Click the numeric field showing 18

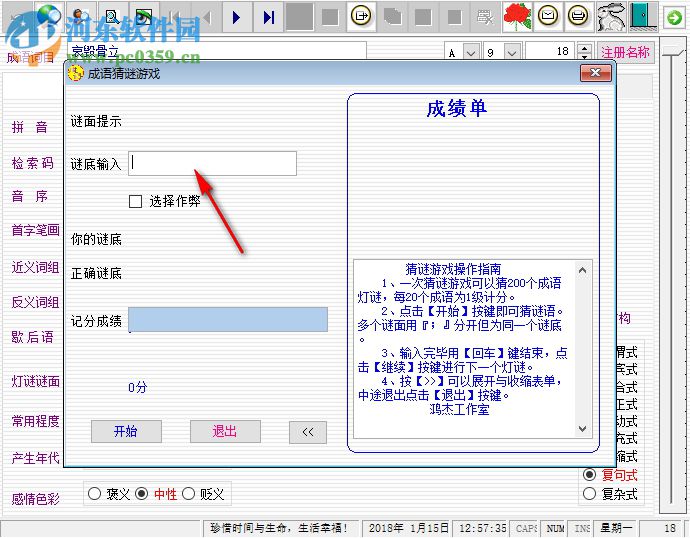(x=552, y=51)
